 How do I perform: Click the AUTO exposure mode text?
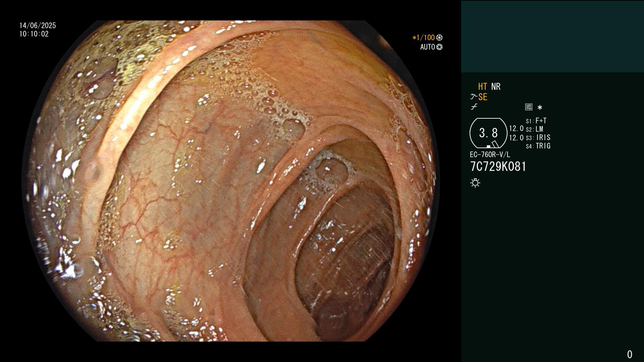click(428, 47)
